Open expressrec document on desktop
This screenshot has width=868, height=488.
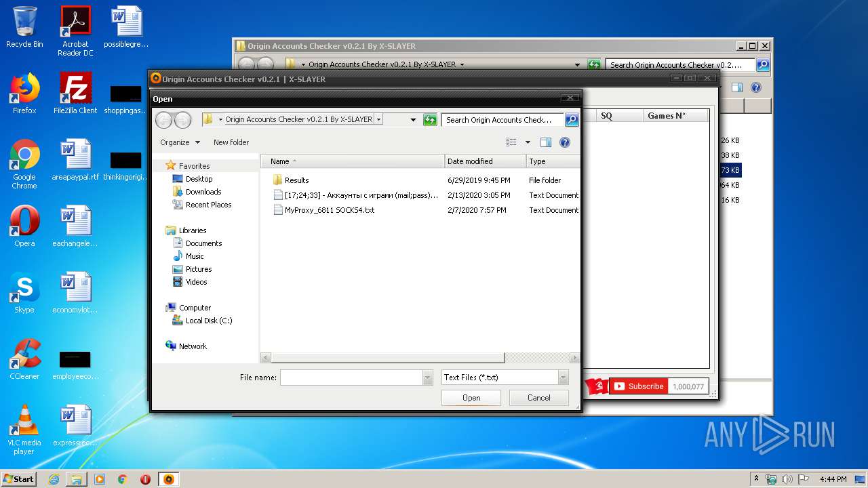click(x=75, y=426)
